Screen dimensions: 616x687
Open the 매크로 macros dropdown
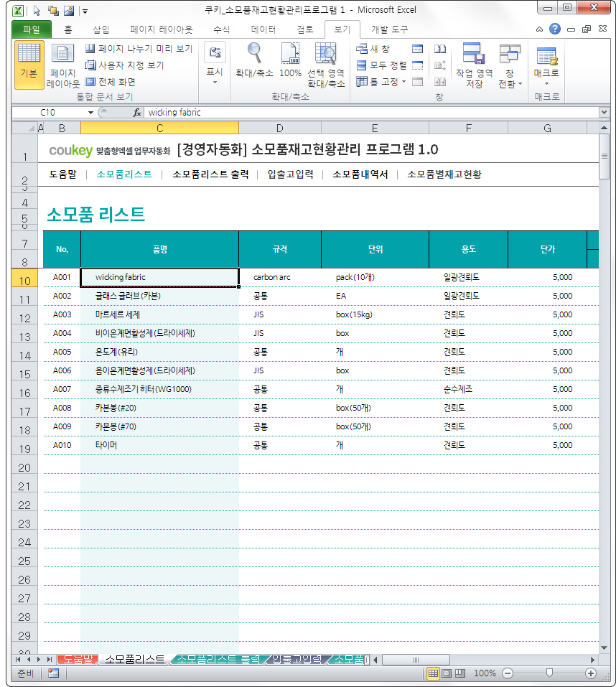pyautogui.click(x=546, y=65)
